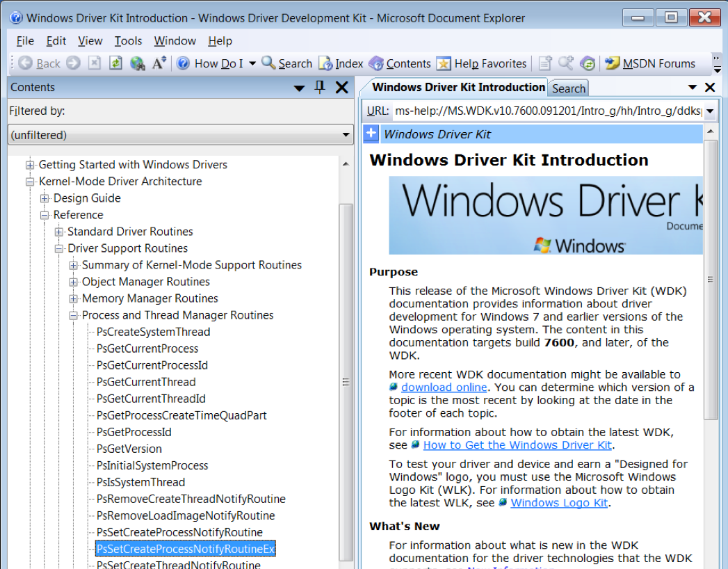Open the View menu
728x569 pixels.
tap(90, 41)
